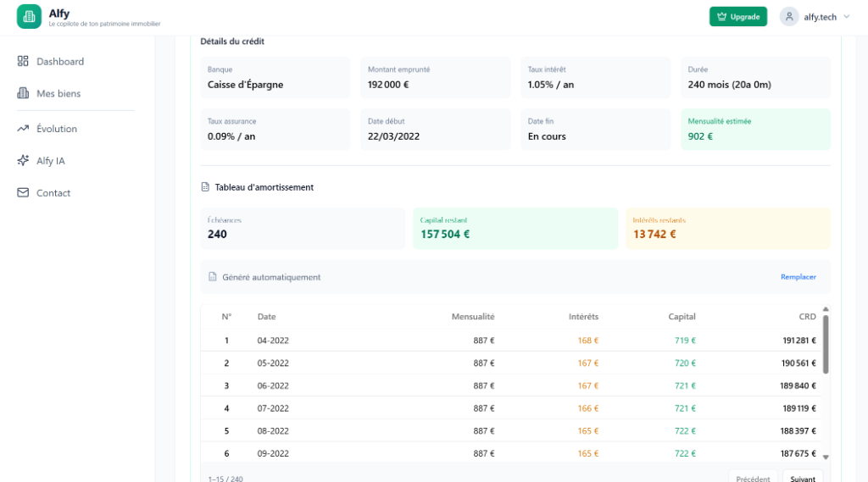The height and width of the screenshot is (482, 868).
Task: Select the Caisse d'Épargne bank value
Action: pyautogui.click(x=245, y=85)
